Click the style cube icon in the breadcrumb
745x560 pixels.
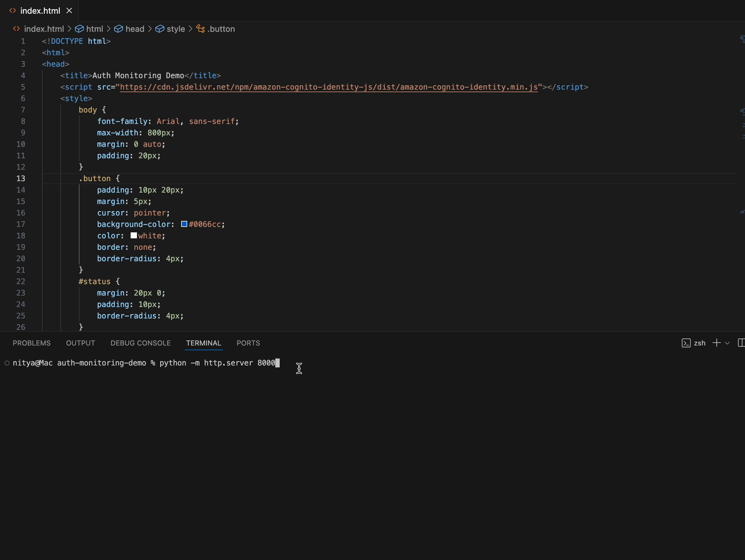tap(160, 29)
